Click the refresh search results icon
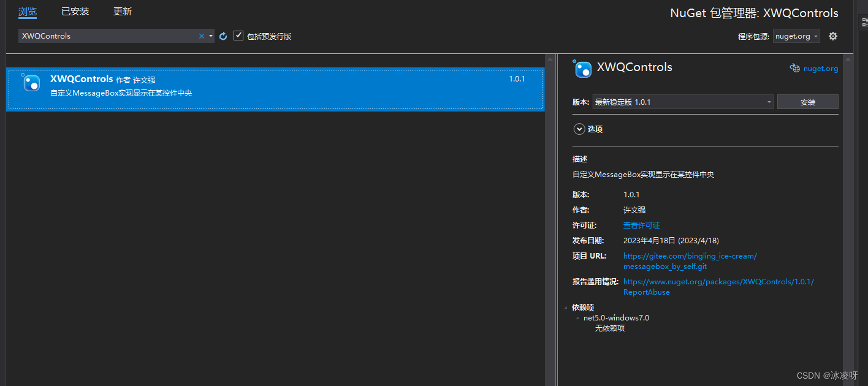868x386 pixels. pos(223,36)
